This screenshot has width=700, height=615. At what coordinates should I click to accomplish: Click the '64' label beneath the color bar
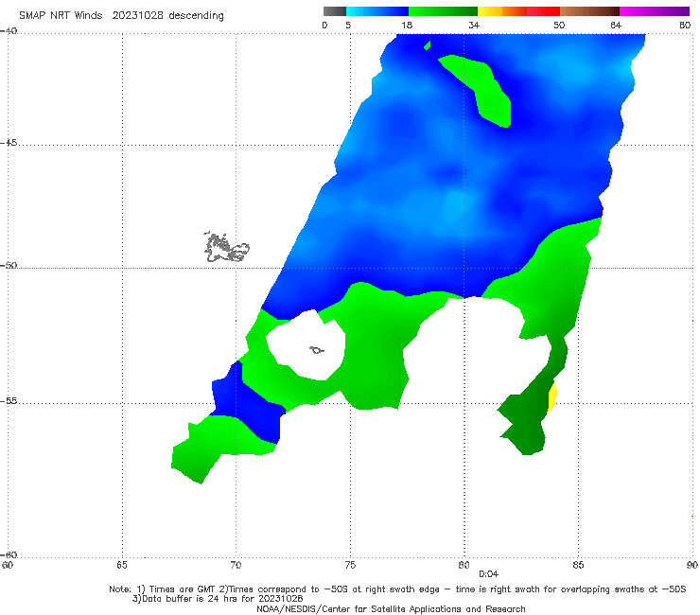[616, 25]
